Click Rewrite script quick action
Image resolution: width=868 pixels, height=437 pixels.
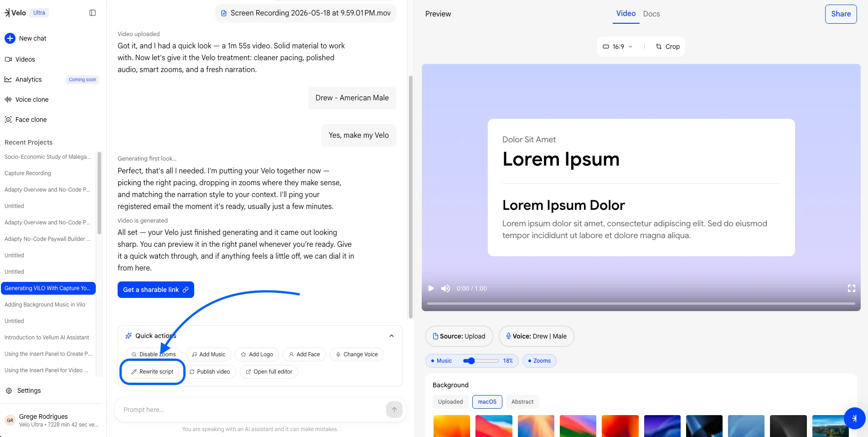click(x=152, y=372)
